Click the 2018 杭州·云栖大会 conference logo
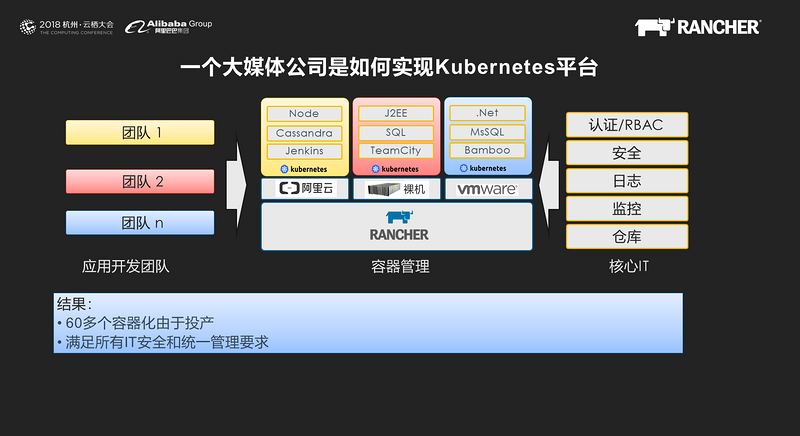 coord(66,27)
